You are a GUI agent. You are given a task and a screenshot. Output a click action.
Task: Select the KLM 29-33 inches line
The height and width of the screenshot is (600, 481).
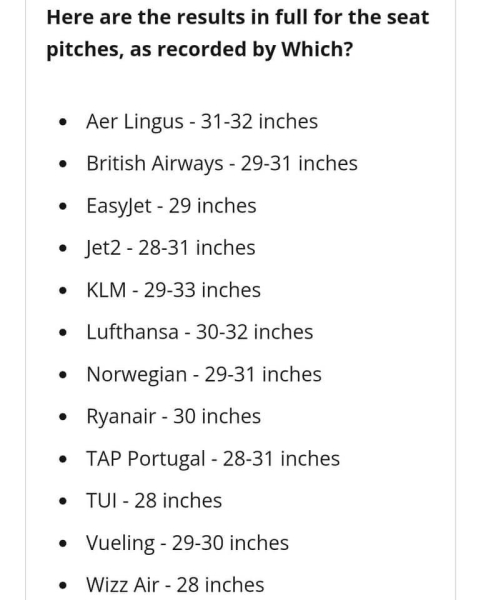(x=173, y=290)
